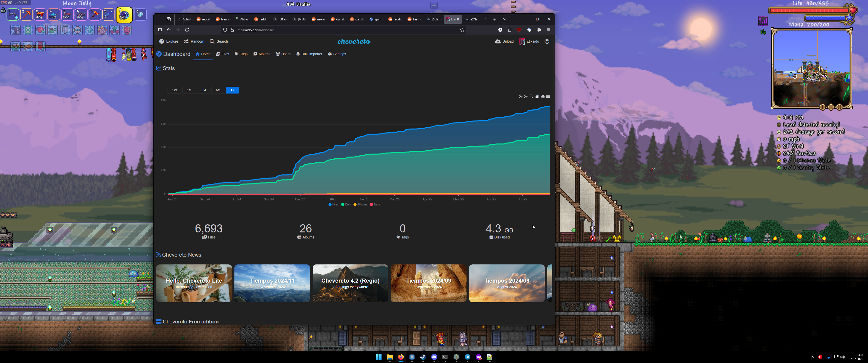The height and width of the screenshot is (363, 868).
Task: Toggle the Albums series in chart legend
Action: tap(360, 204)
